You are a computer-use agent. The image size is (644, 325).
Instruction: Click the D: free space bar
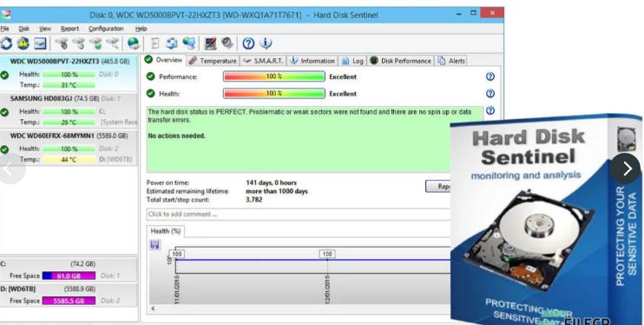coord(69,301)
